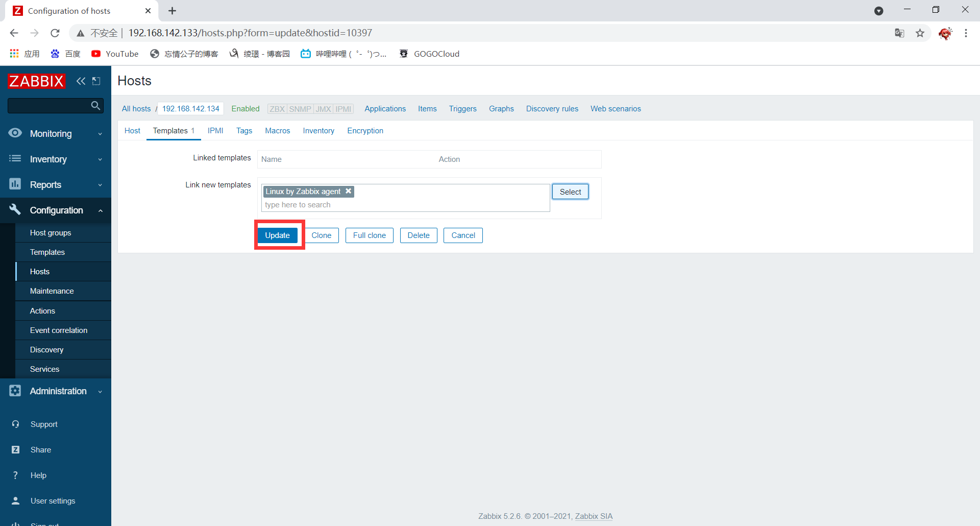The height and width of the screenshot is (526, 980).
Task: Click the Update button
Action: tap(277, 235)
